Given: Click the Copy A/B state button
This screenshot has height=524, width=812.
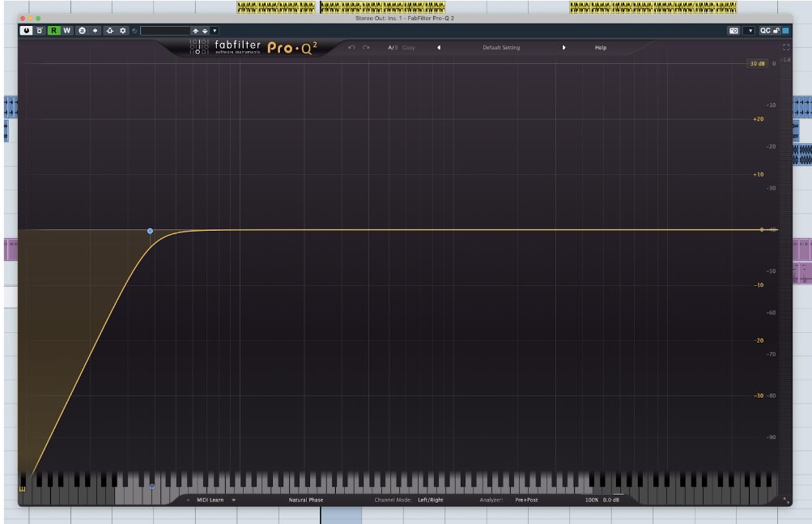Looking at the screenshot, I should [408, 48].
